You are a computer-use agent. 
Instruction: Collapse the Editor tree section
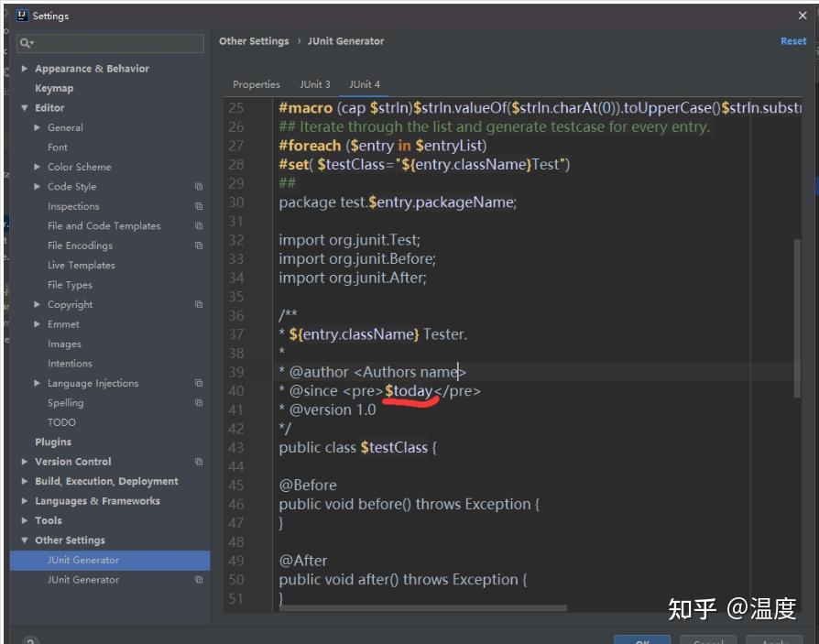25,107
